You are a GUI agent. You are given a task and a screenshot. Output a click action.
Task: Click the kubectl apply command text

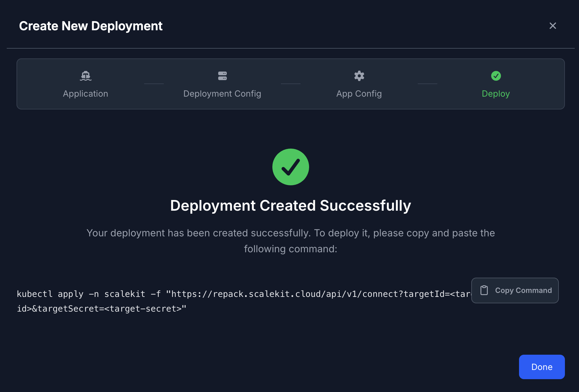click(244, 301)
